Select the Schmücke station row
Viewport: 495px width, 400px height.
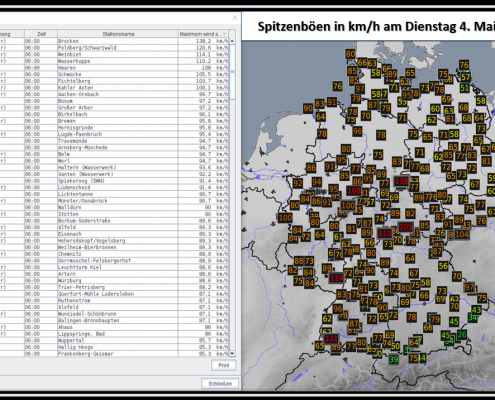pos(114,74)
